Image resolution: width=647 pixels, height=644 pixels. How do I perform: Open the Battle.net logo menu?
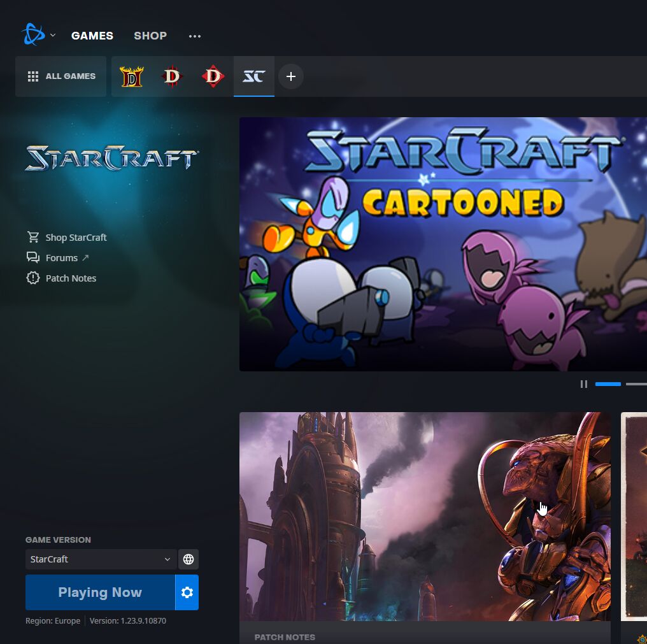tap(33, 34)
